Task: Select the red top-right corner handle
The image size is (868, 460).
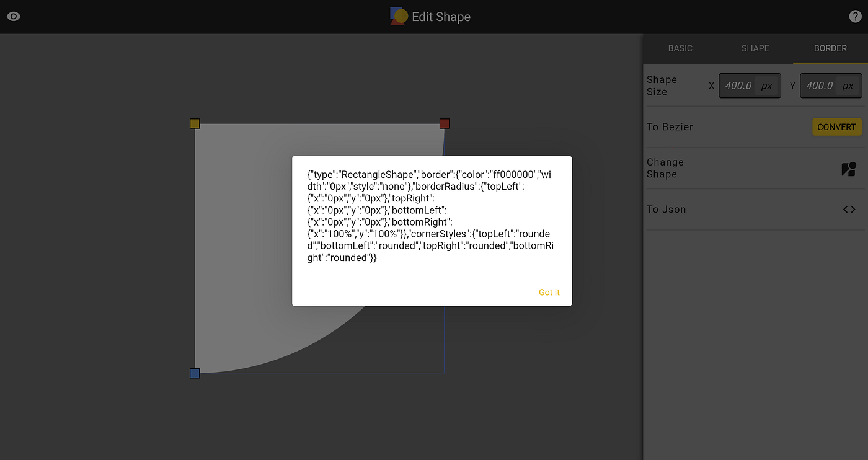Action: (444, 123)
